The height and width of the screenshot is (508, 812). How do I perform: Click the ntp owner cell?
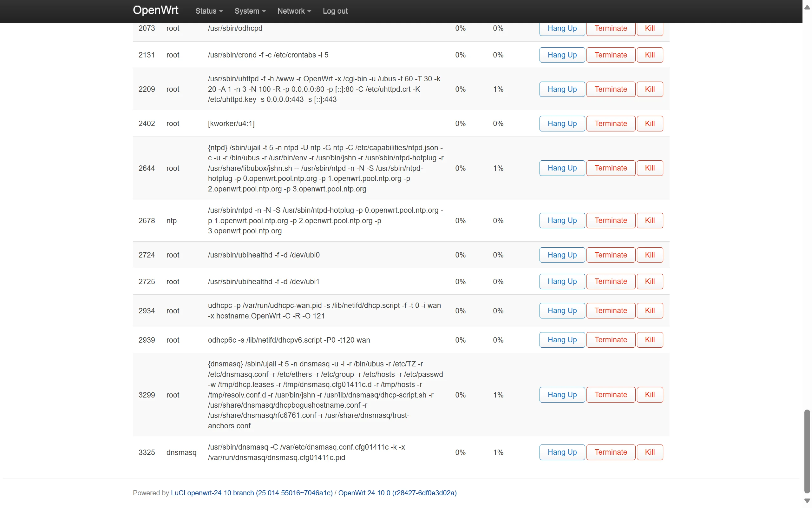172,220
